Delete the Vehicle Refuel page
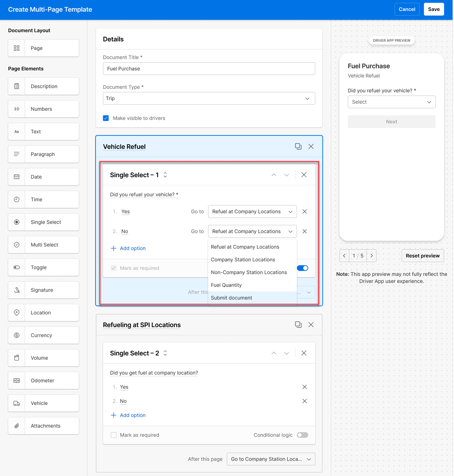454x476 pixels. pyautogui.click(x=311, y=146)
